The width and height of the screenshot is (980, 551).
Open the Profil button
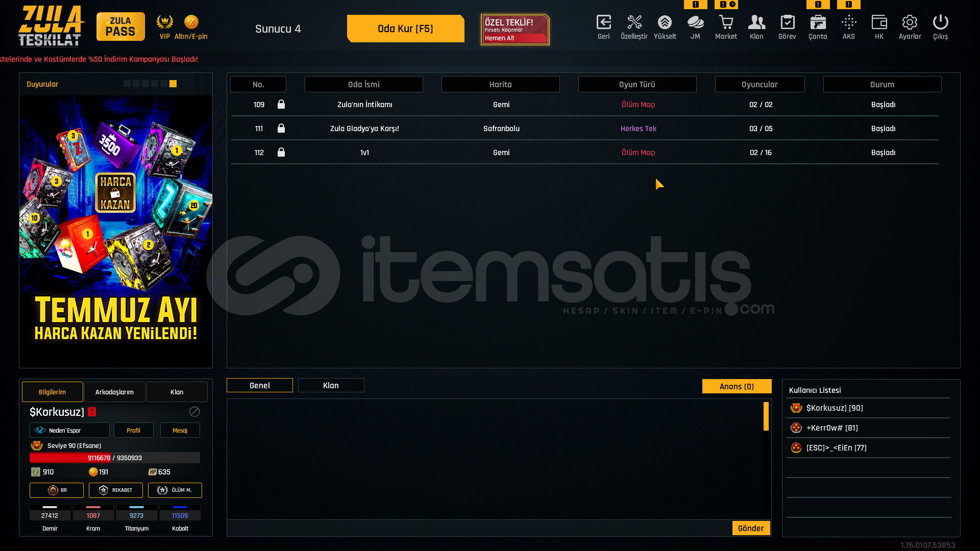[134, 430]
